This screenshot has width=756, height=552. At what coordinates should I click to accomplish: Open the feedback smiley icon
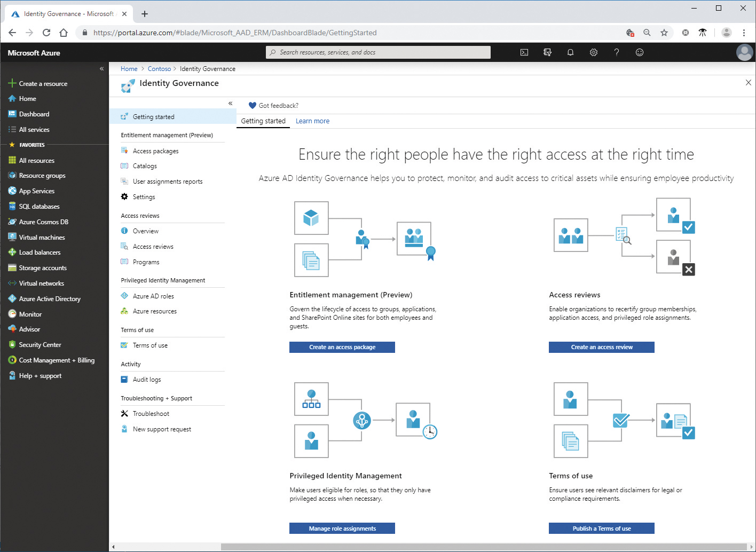pyautogui.click(x=640, y=52)
